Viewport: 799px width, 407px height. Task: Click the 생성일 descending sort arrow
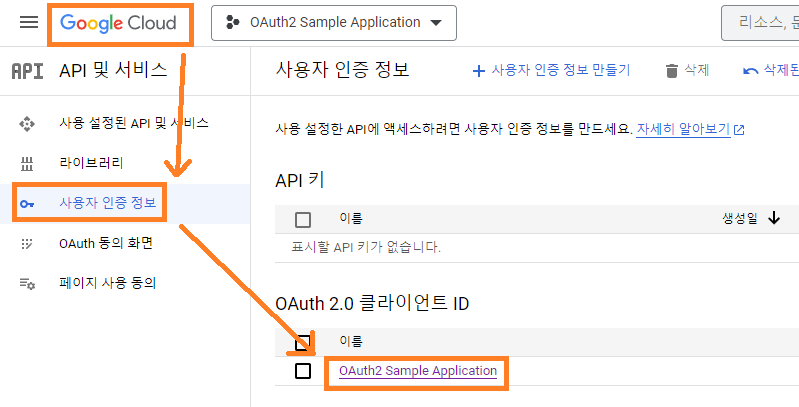point(774,219)
